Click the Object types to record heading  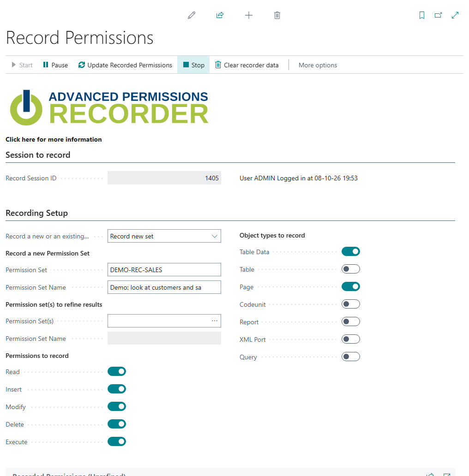272,236
